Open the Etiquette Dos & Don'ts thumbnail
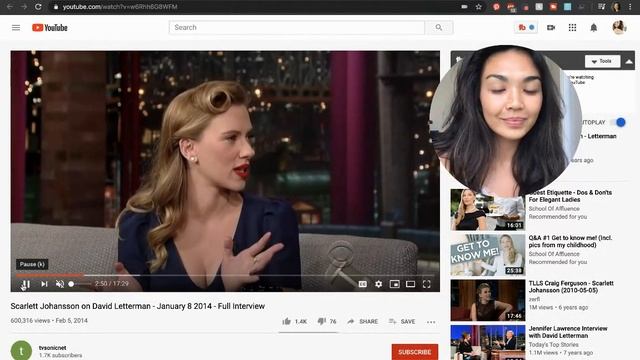Viewport: 640px width, 360px height. coord(488,210)
